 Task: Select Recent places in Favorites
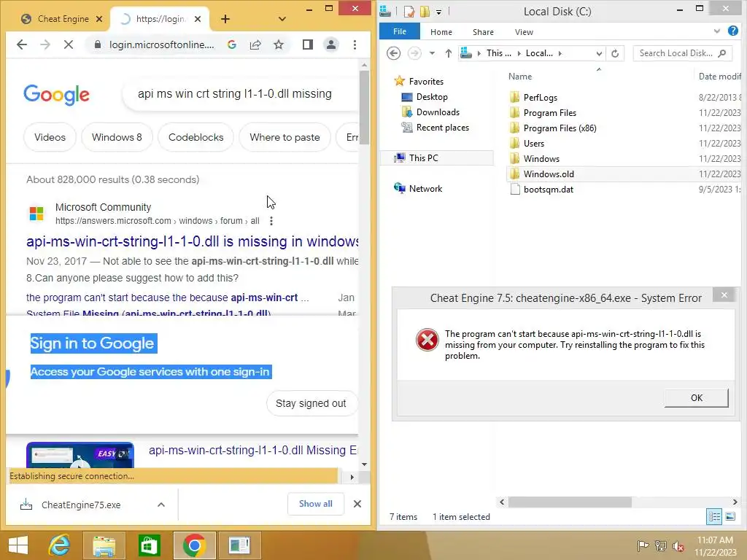pos(443,128)
